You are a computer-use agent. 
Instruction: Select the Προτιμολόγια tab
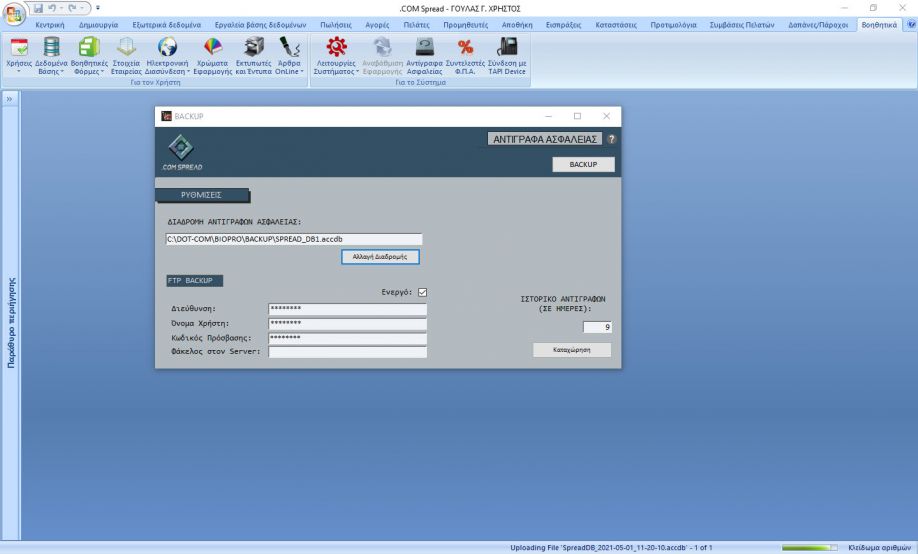click(673, 25)
